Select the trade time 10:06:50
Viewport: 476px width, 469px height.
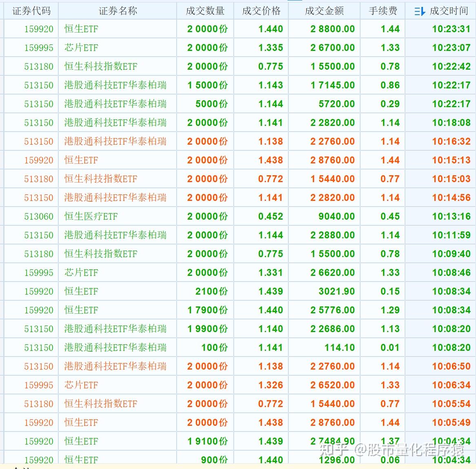tap(451, 367)
